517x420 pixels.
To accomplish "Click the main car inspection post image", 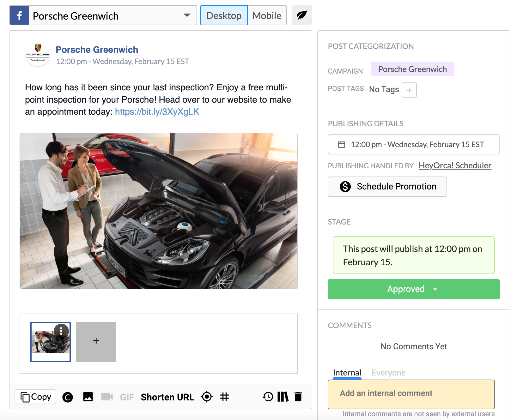I will point(159,211).
